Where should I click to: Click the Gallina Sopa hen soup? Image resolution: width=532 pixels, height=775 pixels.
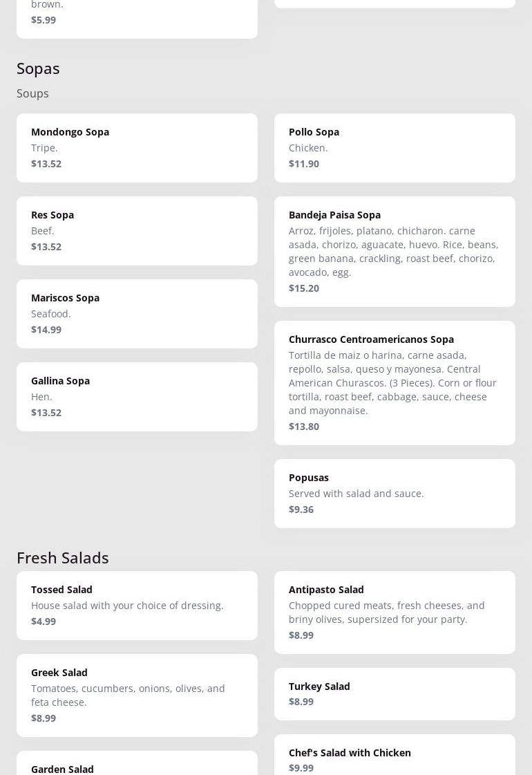coord(137,397)
